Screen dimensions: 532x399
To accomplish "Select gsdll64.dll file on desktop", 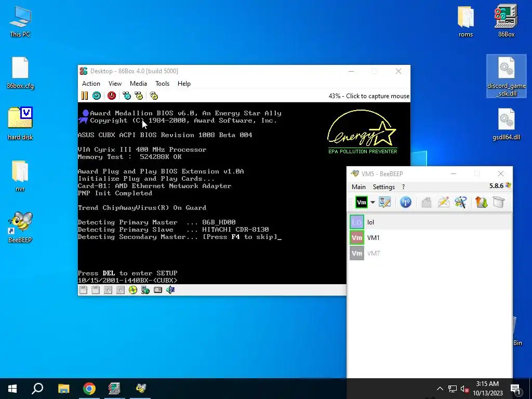I will click(506, 124).
